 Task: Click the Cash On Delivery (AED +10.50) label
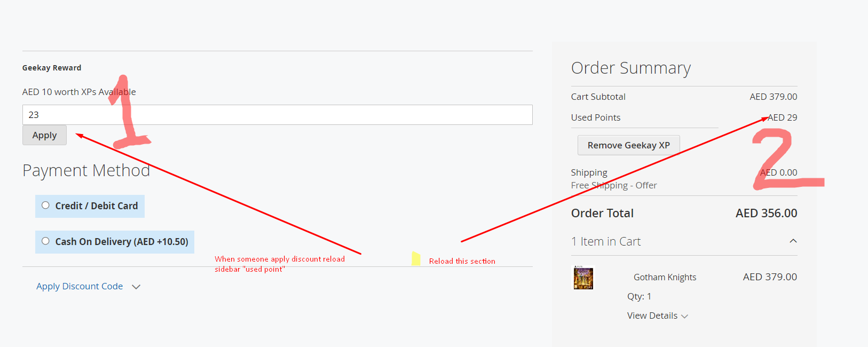[x=122, y=242]
